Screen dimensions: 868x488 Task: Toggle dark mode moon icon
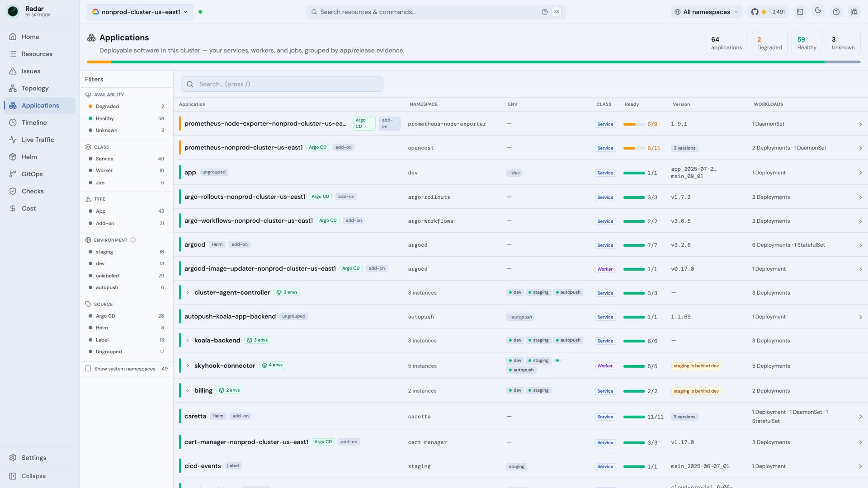point(818,10)
